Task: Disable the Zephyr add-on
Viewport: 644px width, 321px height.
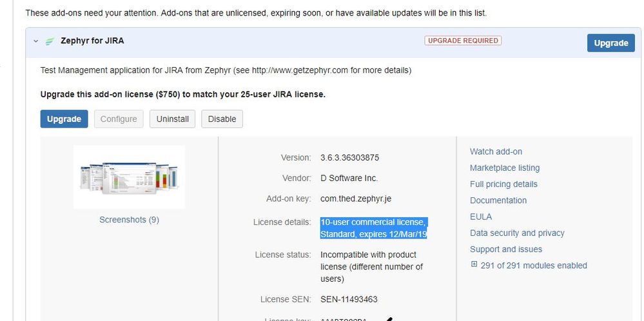Action: tap(222, 119)
